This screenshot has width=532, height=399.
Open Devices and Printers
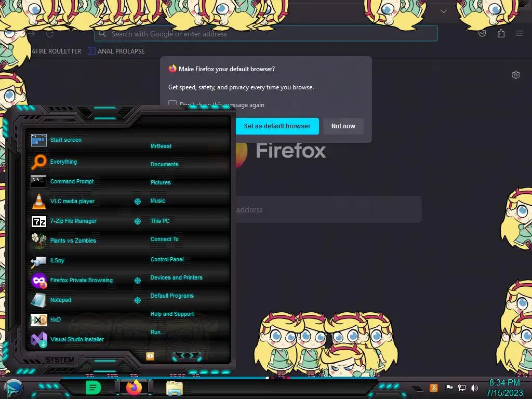(x=177, y=277)
